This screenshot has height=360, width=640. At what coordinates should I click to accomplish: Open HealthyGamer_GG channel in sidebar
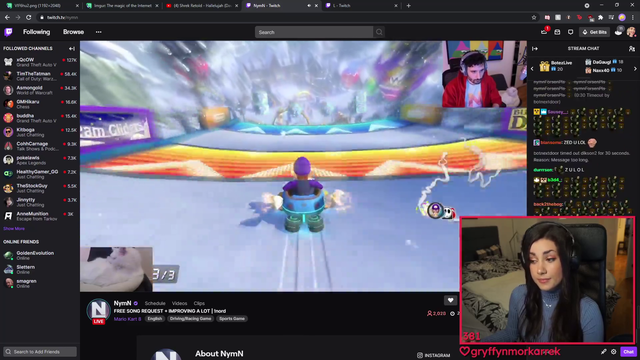pyautogui.click(x=40, y=174)
